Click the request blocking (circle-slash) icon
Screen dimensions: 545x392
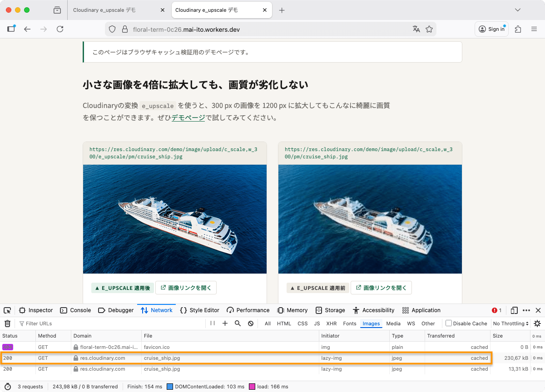pyautogui.click(x=250, y=323)
